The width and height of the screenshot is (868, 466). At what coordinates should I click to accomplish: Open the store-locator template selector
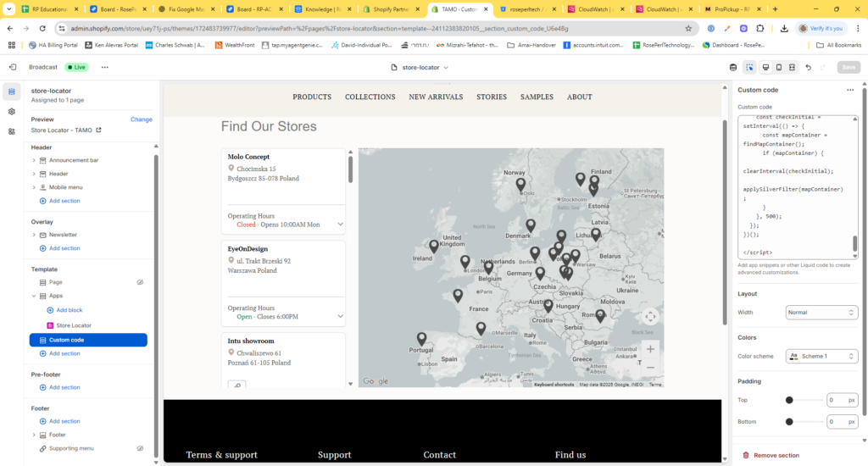[x=420, y=67]
